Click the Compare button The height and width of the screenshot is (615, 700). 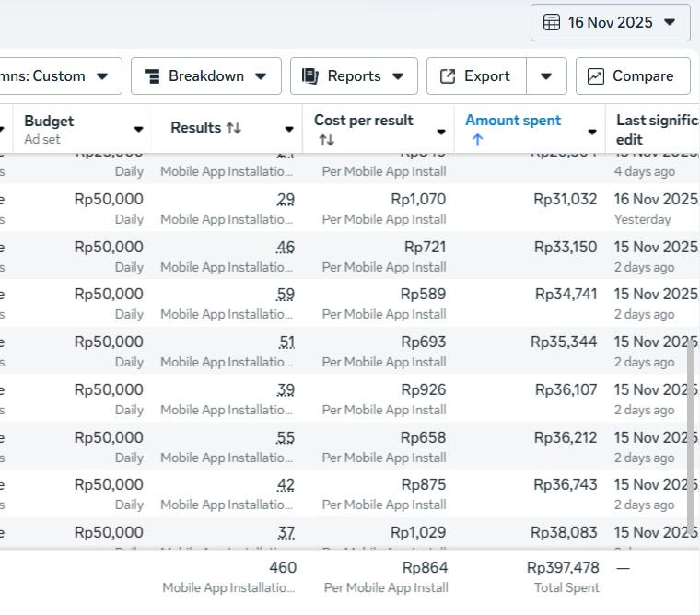click(x=633, y=76)
